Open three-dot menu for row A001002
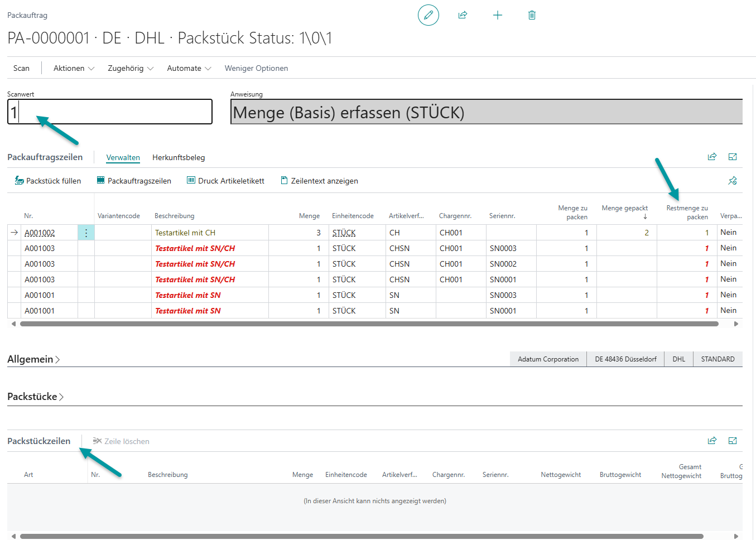 [x=86, y=233]
